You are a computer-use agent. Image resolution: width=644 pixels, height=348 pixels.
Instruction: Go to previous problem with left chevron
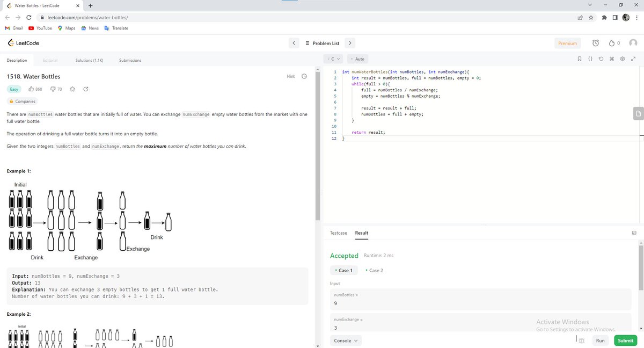(x=294, y=43)
